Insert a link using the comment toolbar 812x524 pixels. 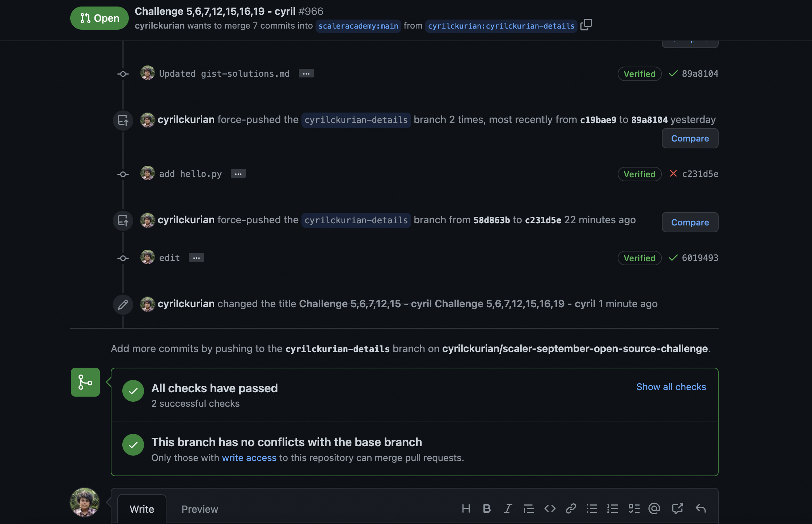[x=571, y=508]
